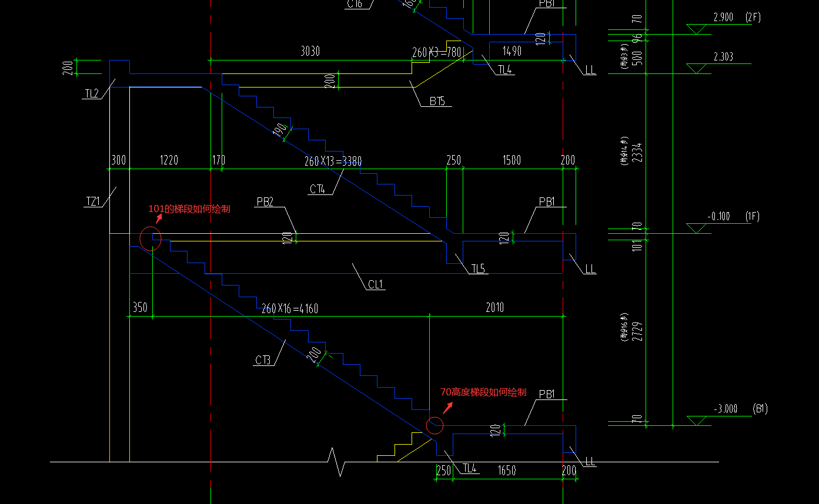Image resolution: width=819 pixels, height=504 pixels.
Task: Click the PB2 landing slab label
Action: pyautogui.click(x=265, y=201)
